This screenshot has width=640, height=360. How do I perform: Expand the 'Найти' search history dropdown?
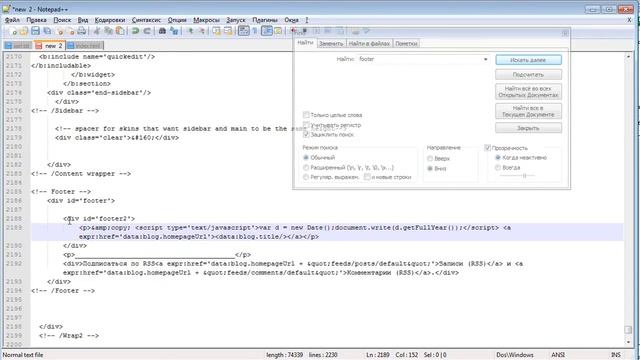tap(485, 59)
